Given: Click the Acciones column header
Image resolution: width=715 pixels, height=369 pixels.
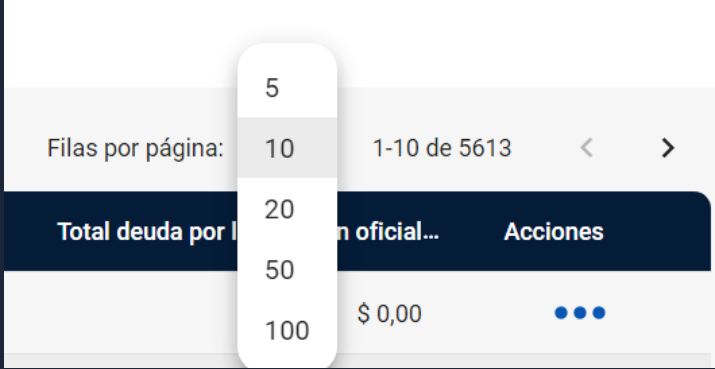Looking at the screenshot, I should 554,232.
